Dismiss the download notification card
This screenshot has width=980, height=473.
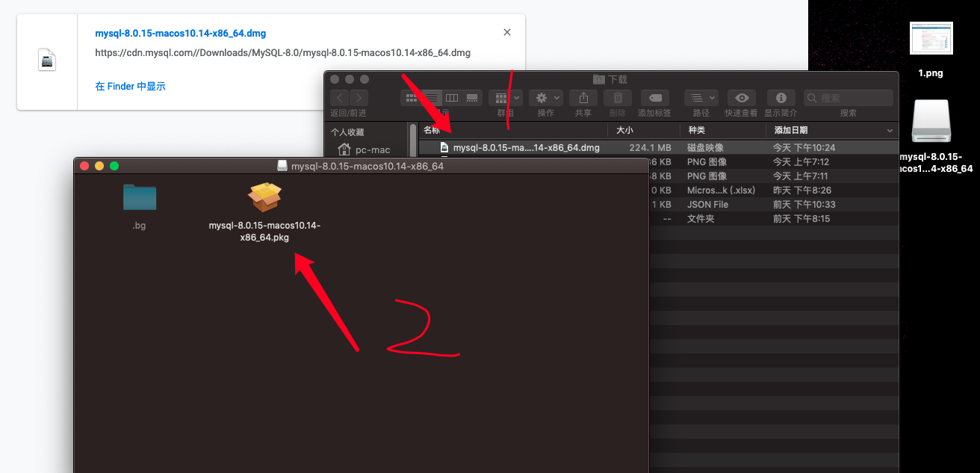pyautogui.click(x=507, y=32)
